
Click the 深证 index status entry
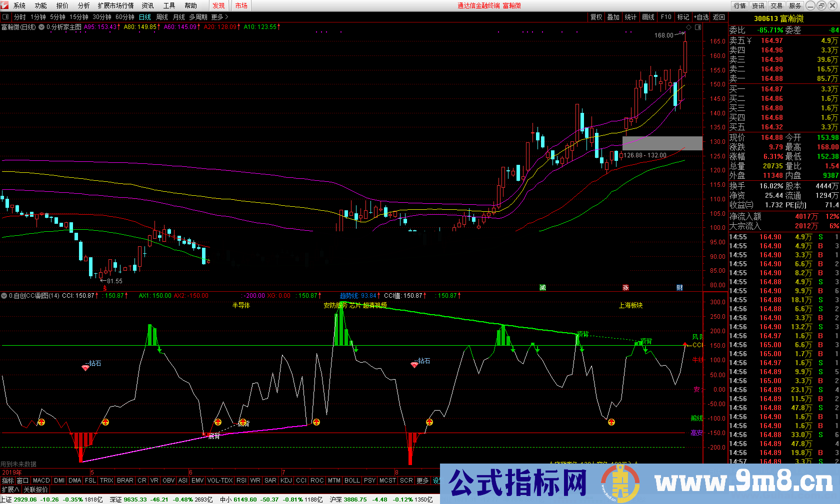(161, 500)
